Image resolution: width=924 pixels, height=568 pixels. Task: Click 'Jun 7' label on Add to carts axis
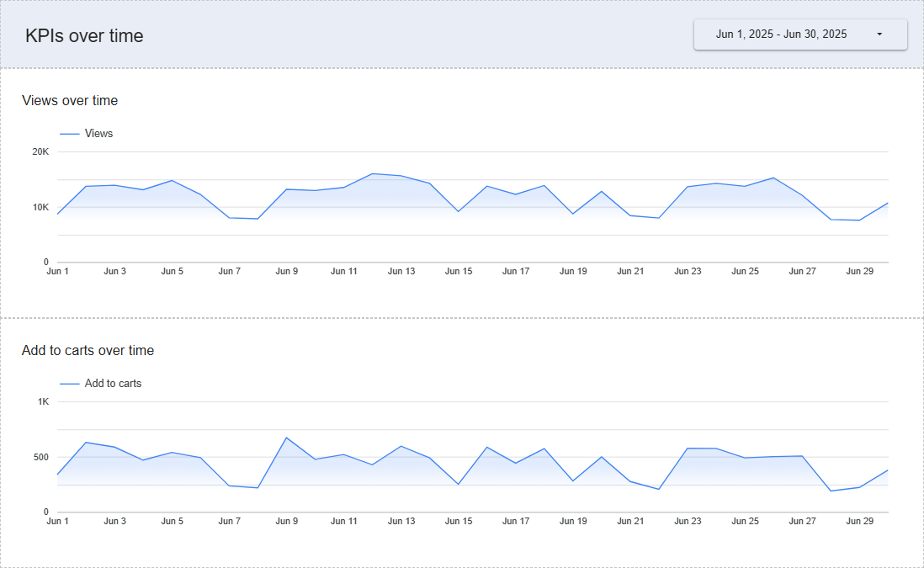point(229,522)
